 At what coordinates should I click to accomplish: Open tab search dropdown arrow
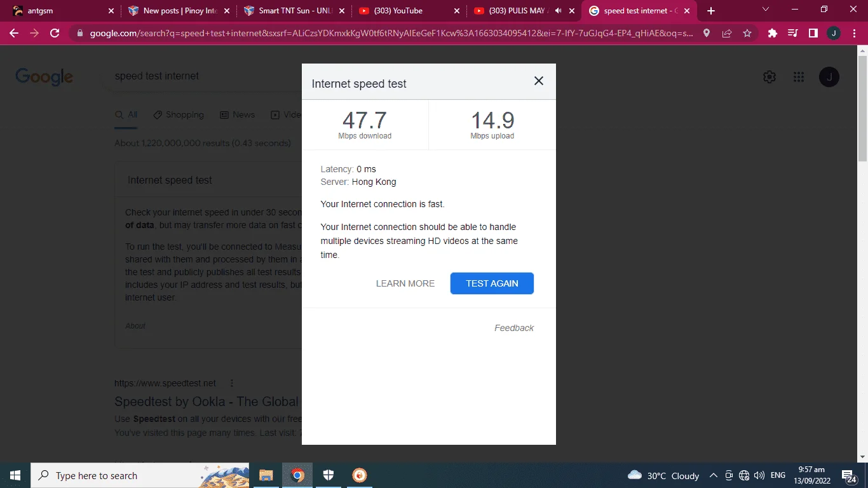[x=766, y=10]
